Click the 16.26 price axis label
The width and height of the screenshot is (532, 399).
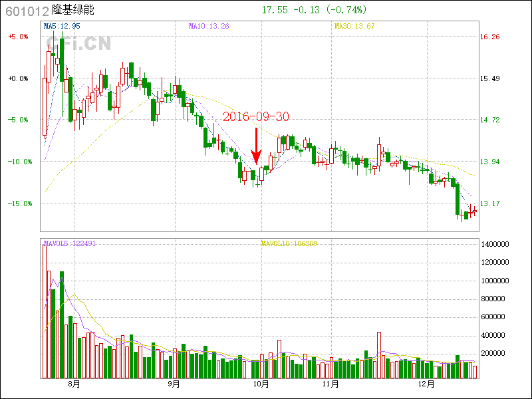tap(489, 37)
